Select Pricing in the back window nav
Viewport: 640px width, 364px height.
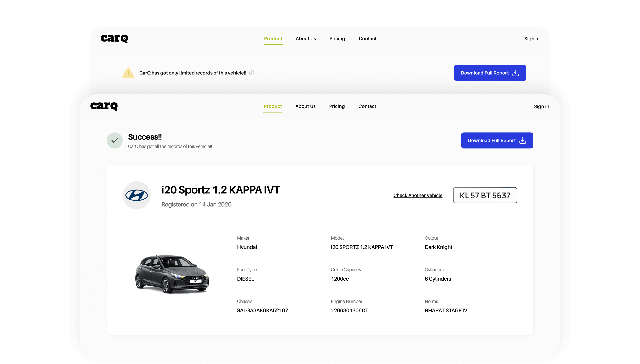tap(337, 38)
